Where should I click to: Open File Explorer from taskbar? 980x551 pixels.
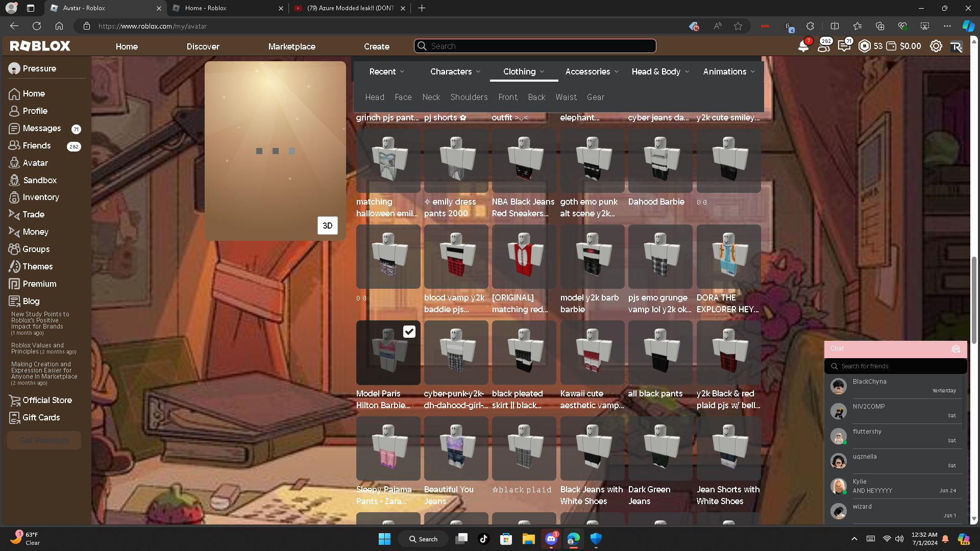[x=528, y=539]
